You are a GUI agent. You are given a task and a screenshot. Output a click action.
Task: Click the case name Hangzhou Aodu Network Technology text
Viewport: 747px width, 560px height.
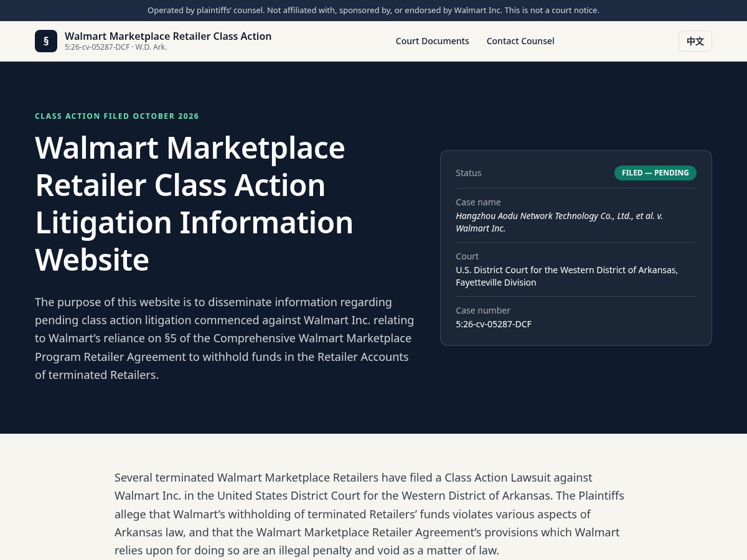pos(560,222)
